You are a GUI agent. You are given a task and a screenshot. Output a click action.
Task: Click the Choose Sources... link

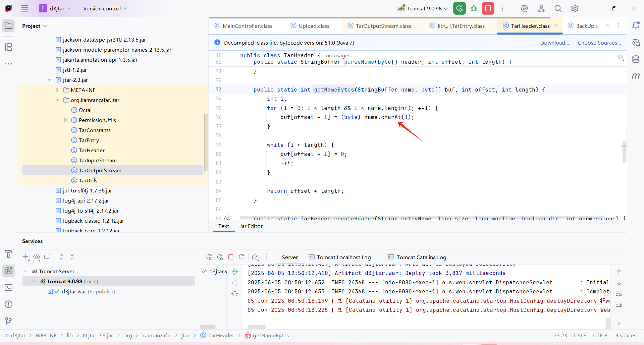coord(599,43)
